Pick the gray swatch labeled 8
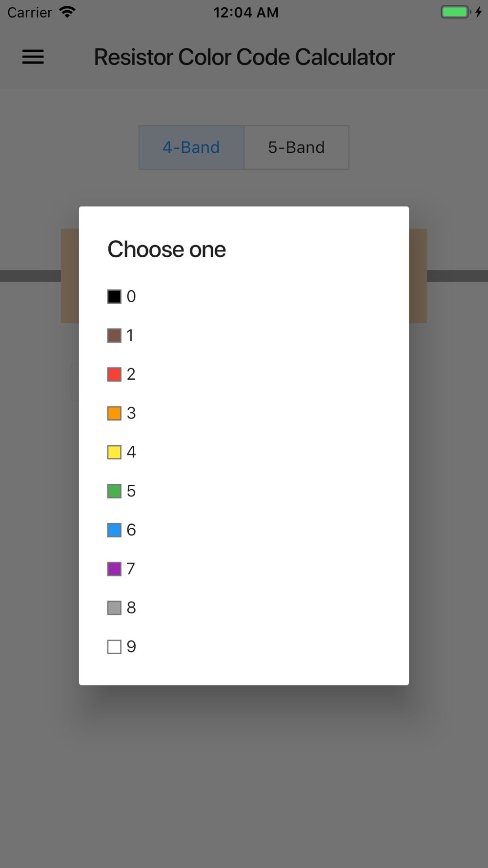488x868 pixels. click(x=114, y=608)
